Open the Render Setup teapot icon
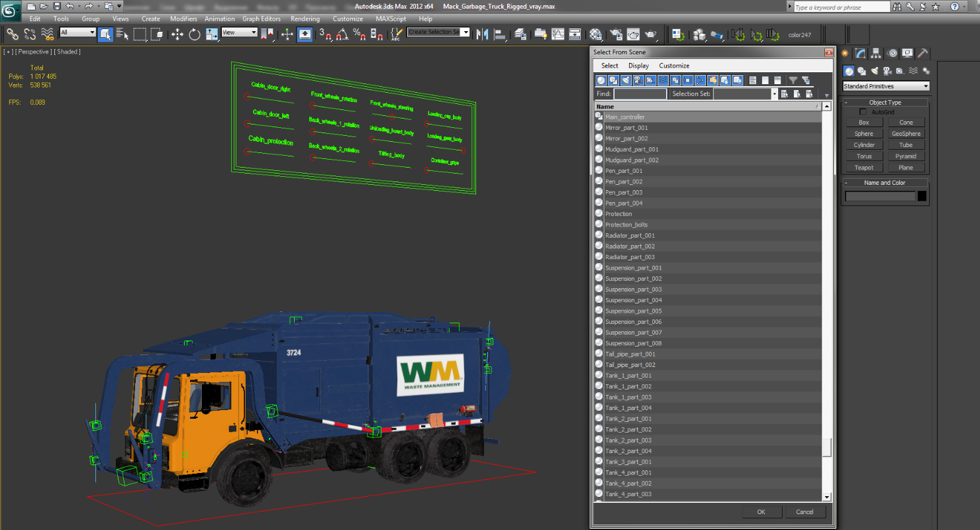The image size is (980, 530). 616,34
